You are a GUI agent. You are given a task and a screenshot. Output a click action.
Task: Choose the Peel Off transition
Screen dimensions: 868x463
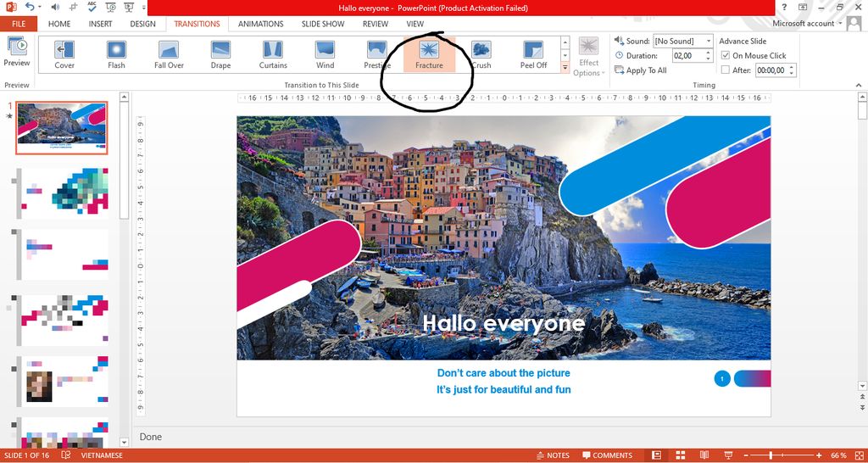(x=533, y=55)
